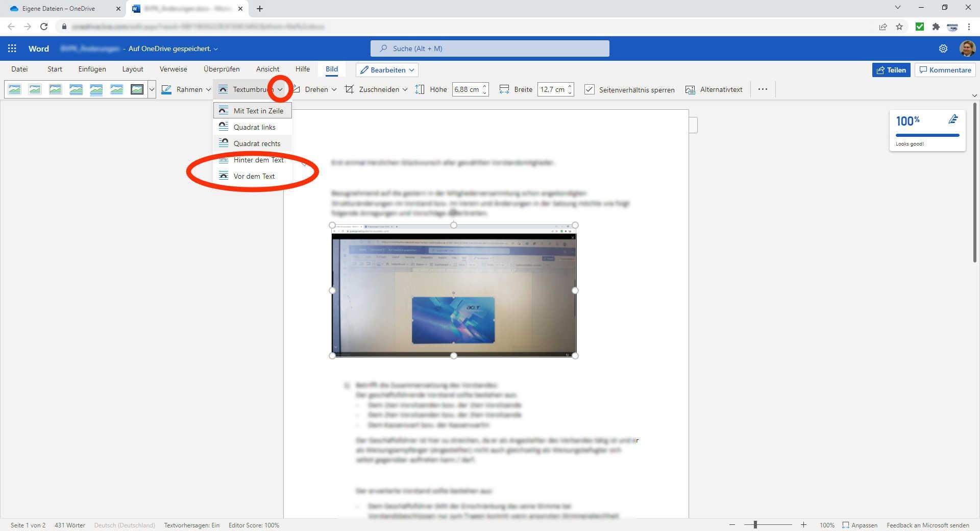Click the Editor Score: 100% status

coord(254,525)
